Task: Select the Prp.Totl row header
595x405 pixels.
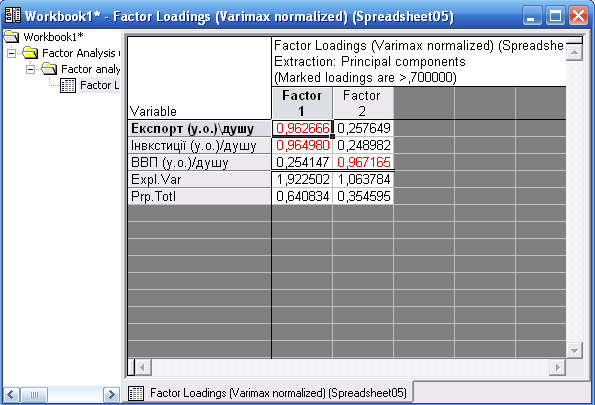Action: pos(200,197)
